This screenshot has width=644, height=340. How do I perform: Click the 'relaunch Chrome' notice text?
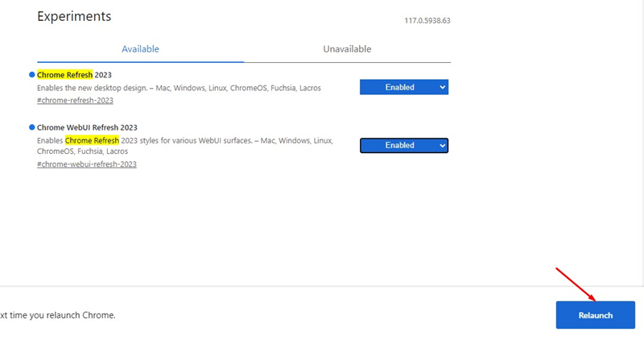pos(58,315)
